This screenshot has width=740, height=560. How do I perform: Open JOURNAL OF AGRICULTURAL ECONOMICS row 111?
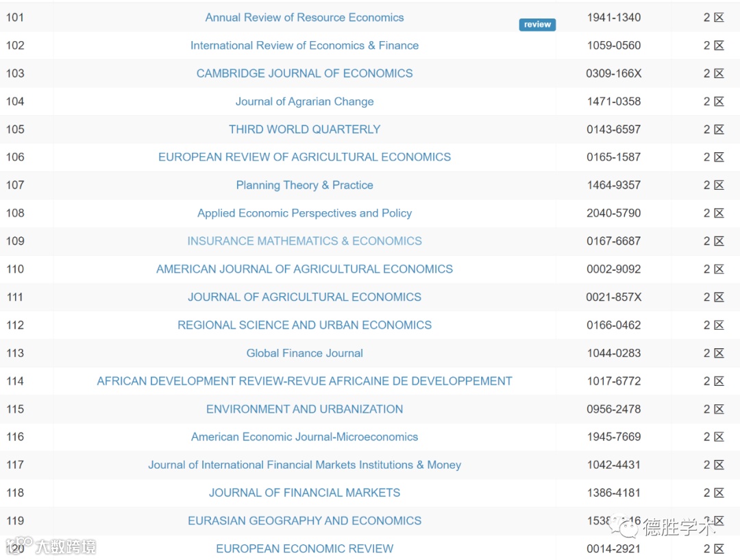(304, 297)
